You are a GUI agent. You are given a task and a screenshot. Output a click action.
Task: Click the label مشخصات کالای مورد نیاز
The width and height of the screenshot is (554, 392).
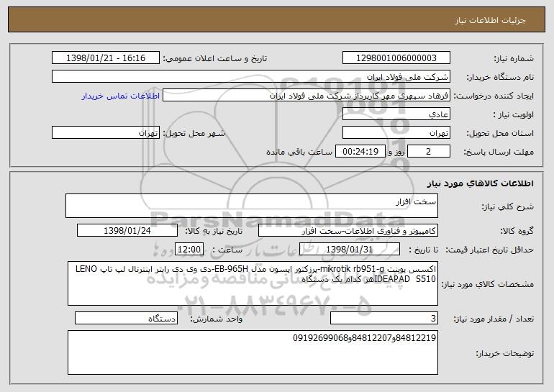pos(488,284)
